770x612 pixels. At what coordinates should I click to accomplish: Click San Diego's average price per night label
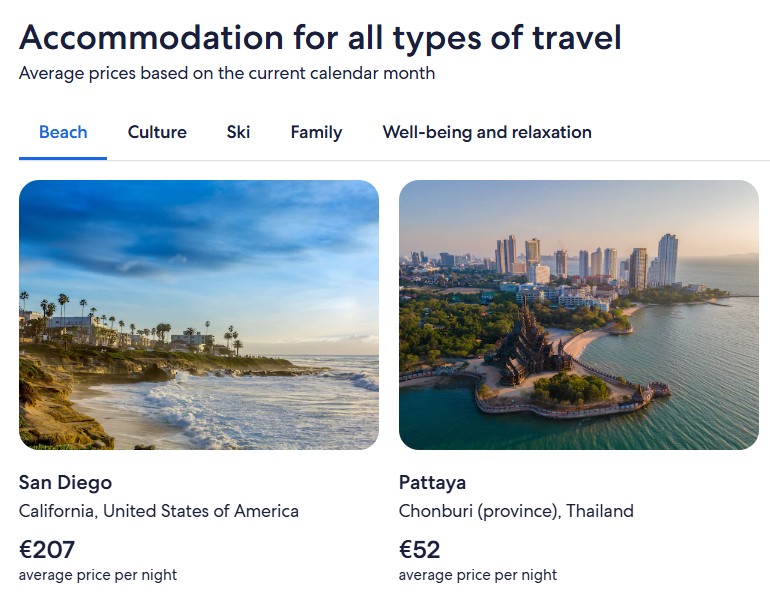point(98,575)
